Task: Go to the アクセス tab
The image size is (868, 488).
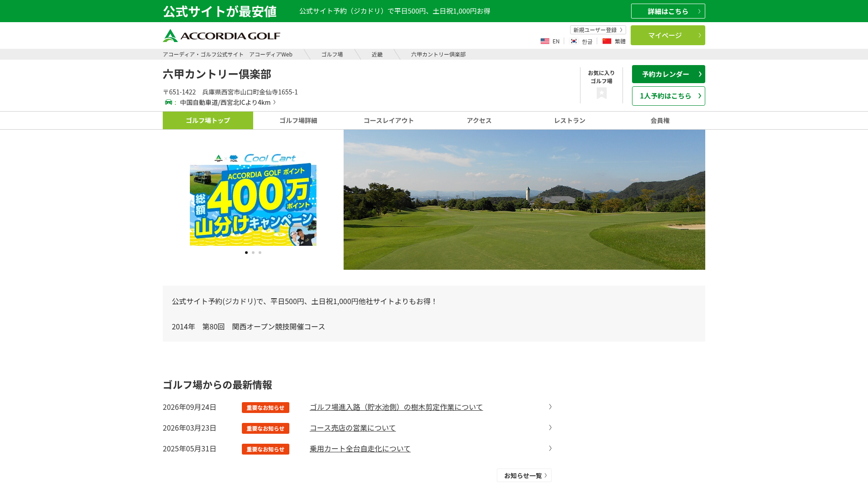Action: pyautogui.click(x=479, y=120)
